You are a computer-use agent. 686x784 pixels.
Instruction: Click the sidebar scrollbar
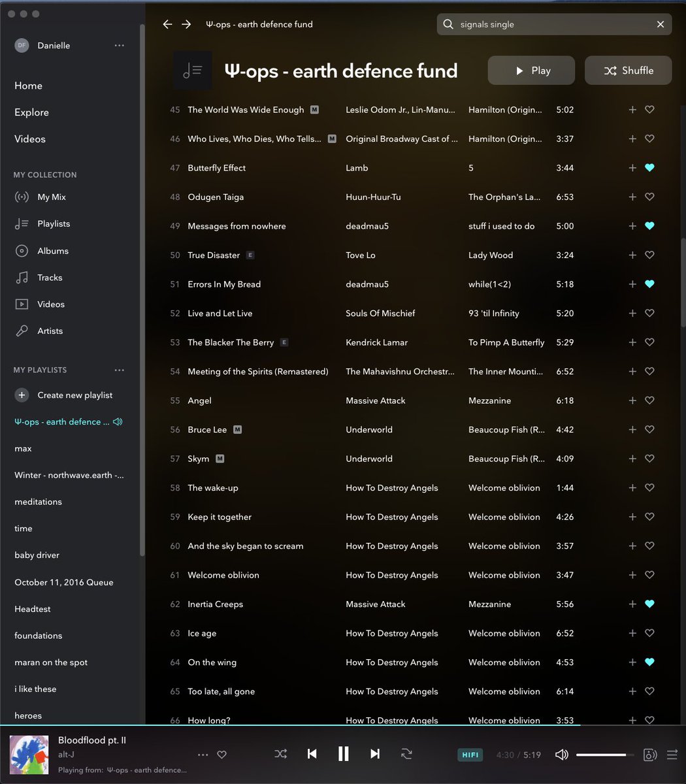tap(142, 291)
